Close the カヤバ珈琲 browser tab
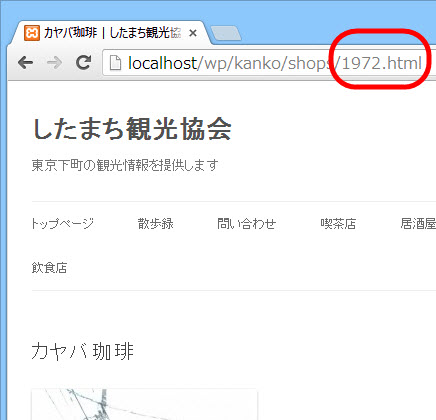Screen dimensions: 436x420 point(193,33)
